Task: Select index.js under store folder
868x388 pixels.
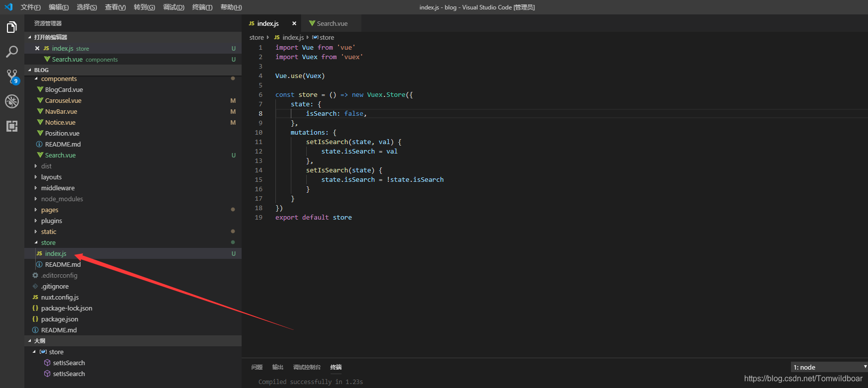Action: [x=133, y=253]
